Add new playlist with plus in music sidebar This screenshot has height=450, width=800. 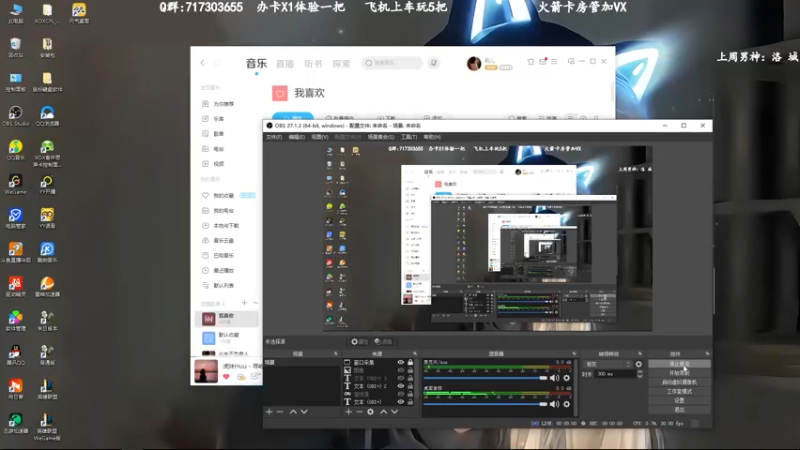click(244, 303)
